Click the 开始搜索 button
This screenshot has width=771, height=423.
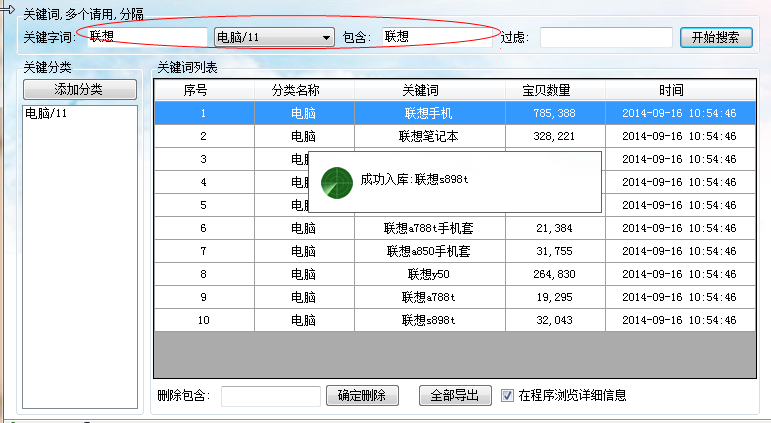point(716,37)
